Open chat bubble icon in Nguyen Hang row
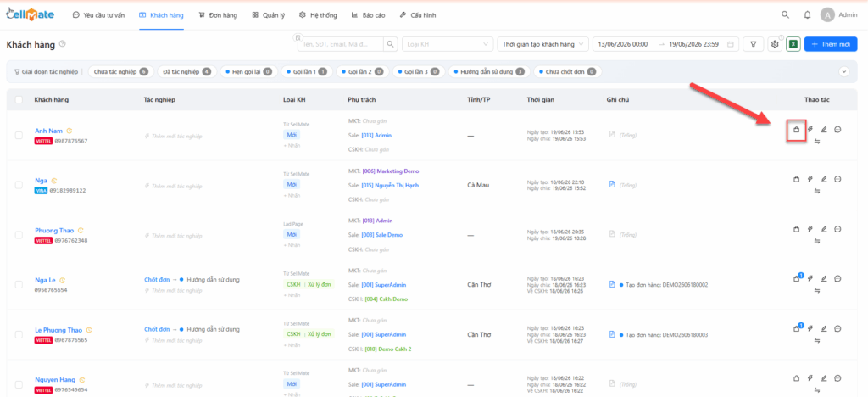The height and width of the screenshot is (397, 868). click(x=837, y=378)
